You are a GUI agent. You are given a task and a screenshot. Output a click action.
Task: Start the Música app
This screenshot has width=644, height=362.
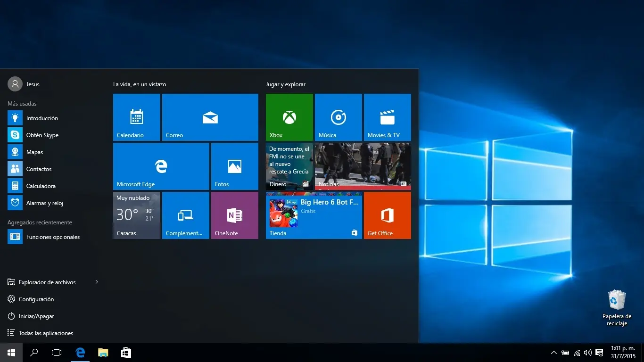pos(338,117)
